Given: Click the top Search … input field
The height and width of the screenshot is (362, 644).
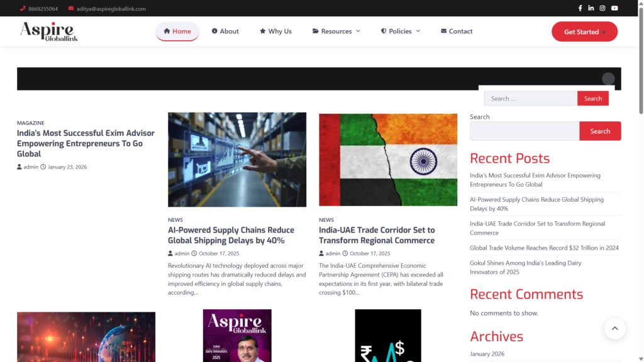Looking at the screenshot, I should tap(530, 99).
